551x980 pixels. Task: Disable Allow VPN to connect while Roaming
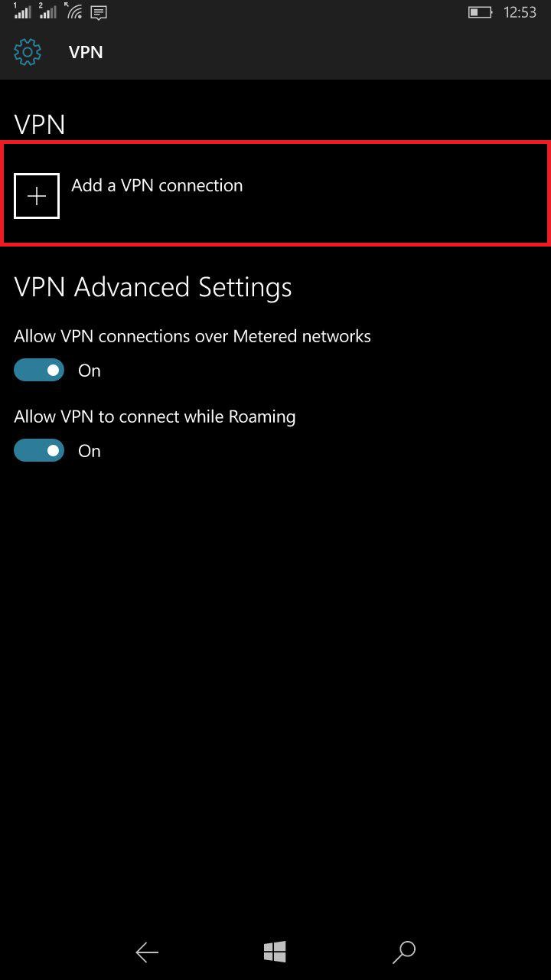click(39, 451)
